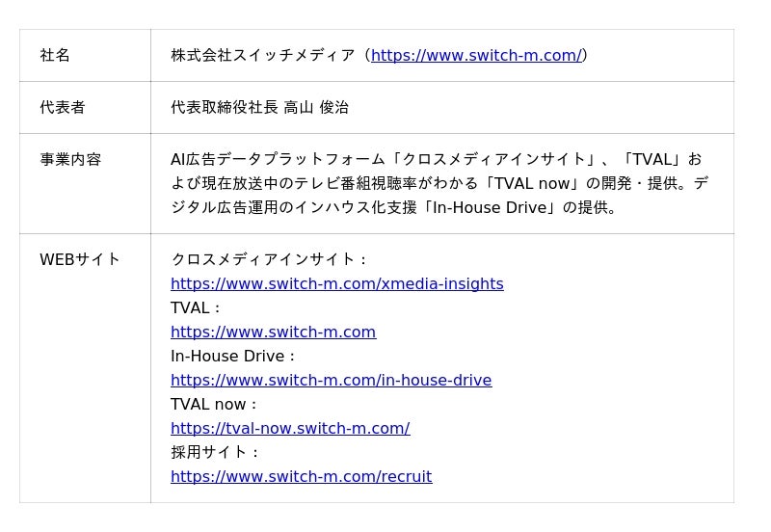The height and width of the screenshot is (532, 771).
Task: Click the WEBサイト row header cell
Action: (x=80, y=259)
